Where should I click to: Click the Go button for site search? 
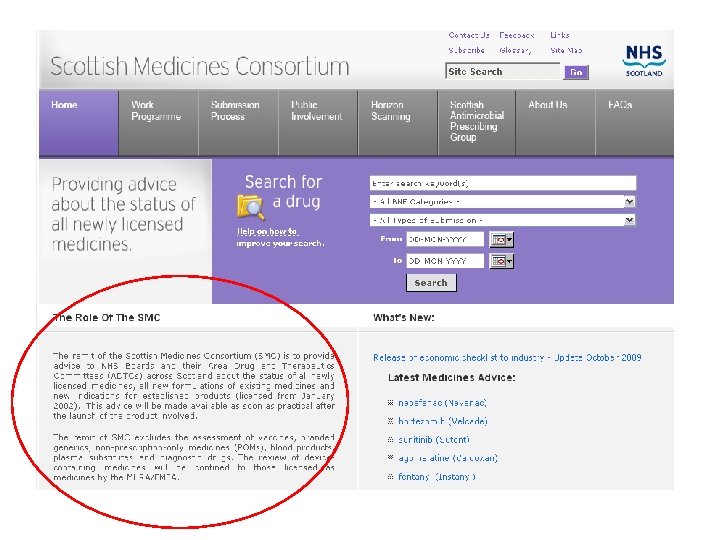576,72
